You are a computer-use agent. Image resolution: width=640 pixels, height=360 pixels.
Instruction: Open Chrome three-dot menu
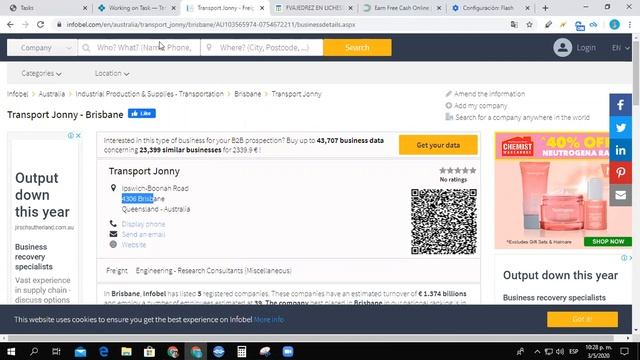(x=630, y=24)
